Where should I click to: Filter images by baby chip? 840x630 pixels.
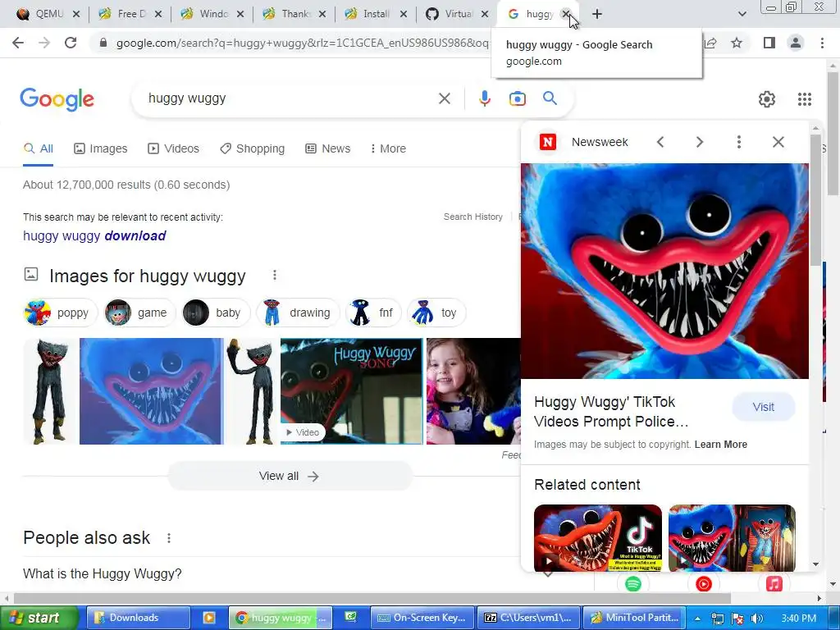tap(216, 313)
